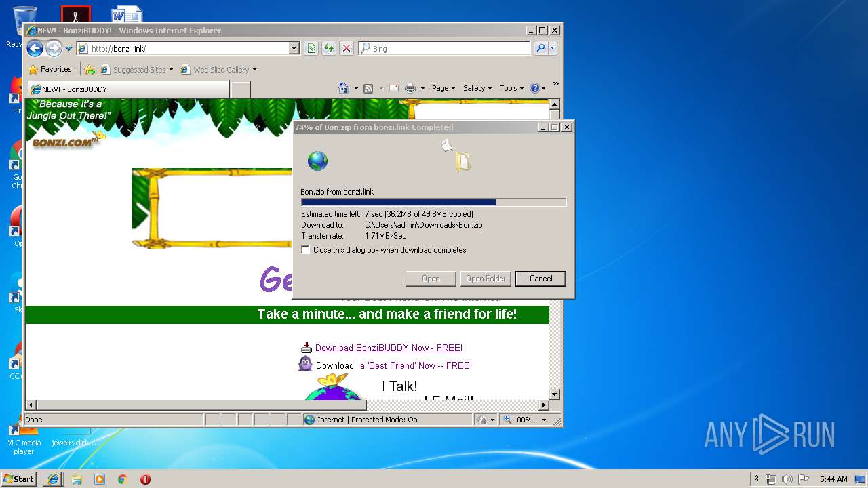Open the Favorites center

coord(50,69)
